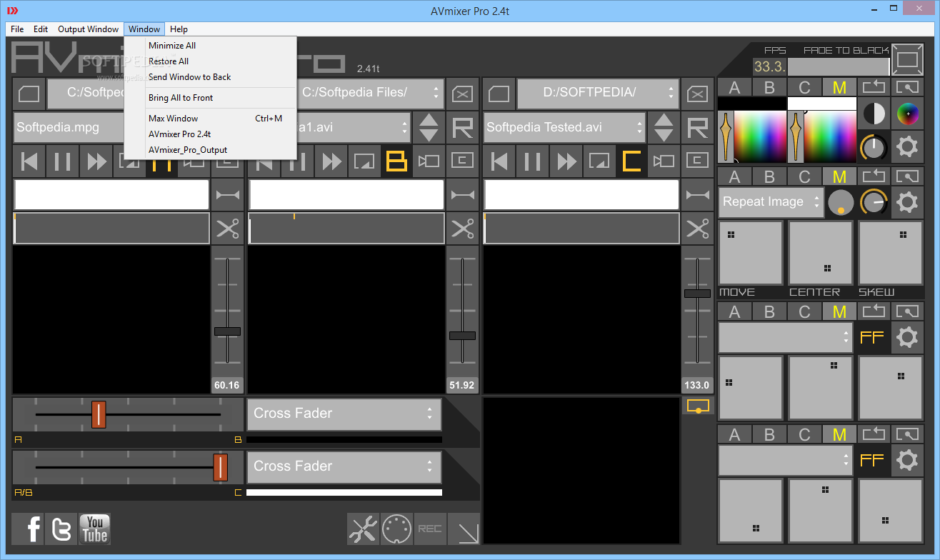
Task: Open the Softpedia Tested.avi clip dropdown
Action: click(565, 128)
